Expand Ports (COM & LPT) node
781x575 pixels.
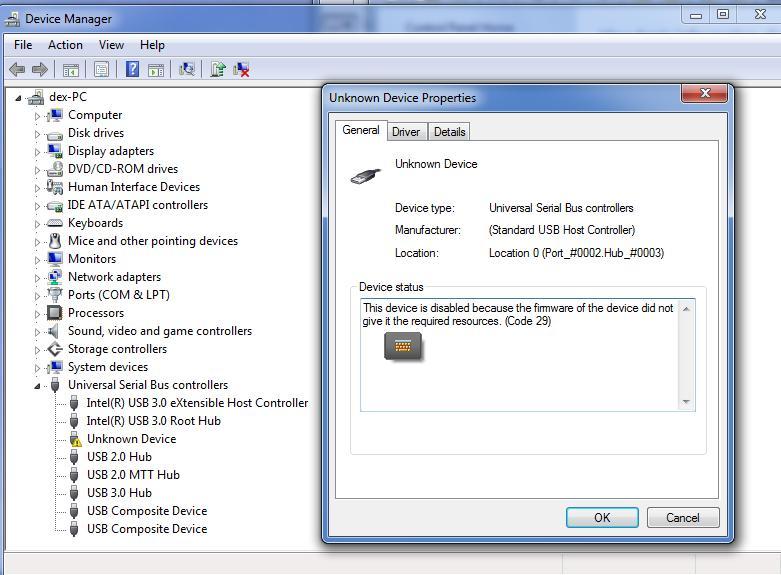tap(37, 296)
